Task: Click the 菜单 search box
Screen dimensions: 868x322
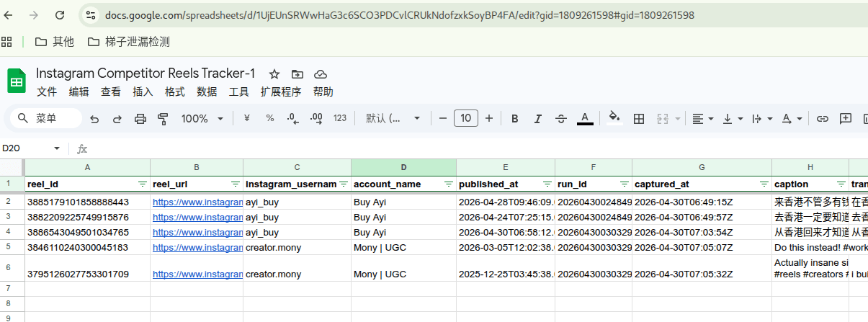Action: pos(46,118)
